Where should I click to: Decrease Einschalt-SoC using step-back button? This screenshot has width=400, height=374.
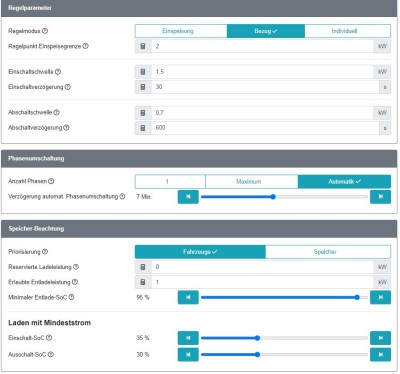click(188, 338)
